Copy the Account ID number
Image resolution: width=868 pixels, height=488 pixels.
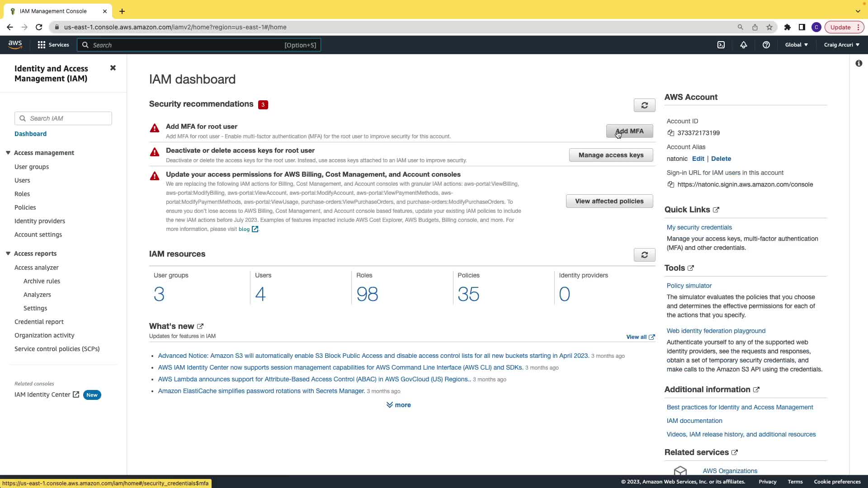[671, 133]
